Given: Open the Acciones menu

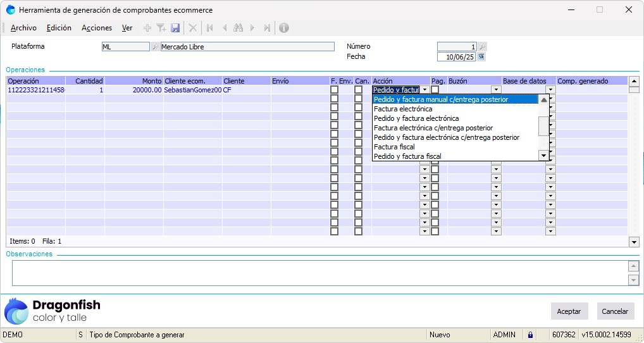Looking at the screenshot, I should [x=97, y=28].
